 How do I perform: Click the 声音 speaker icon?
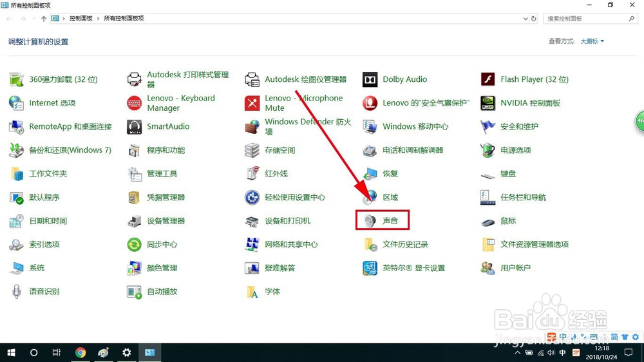370,221
